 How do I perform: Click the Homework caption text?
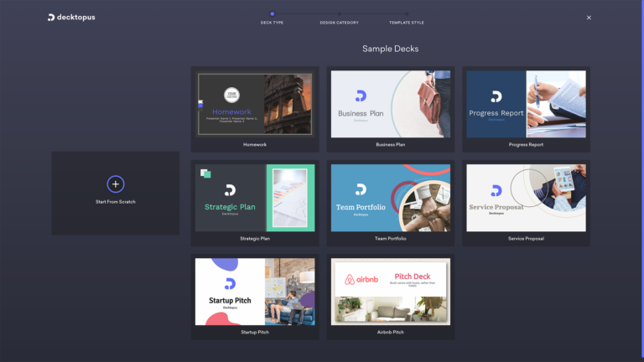(255, 144)
